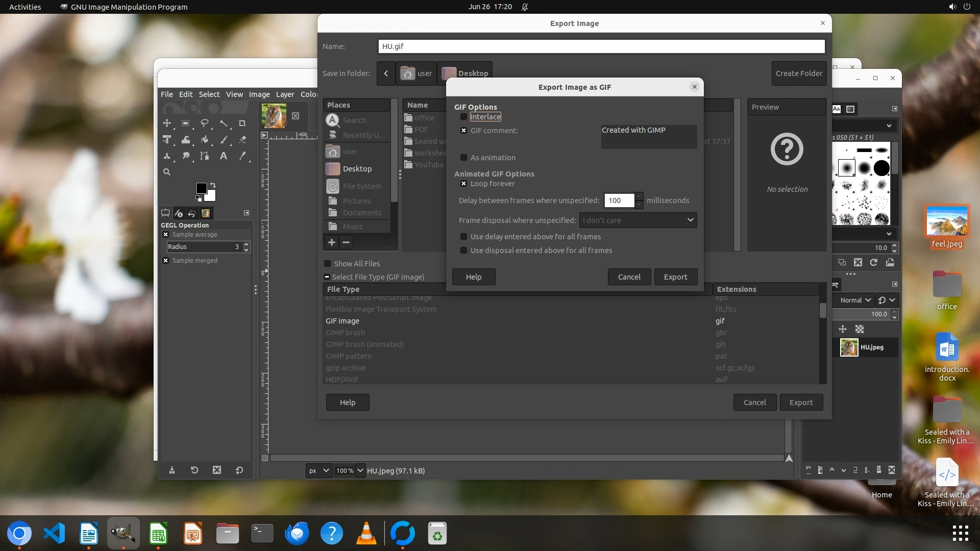Open the Frame disposal dropdown
Image resolution: width=980 pixels, height=551 pixels.
click(638, 220)
